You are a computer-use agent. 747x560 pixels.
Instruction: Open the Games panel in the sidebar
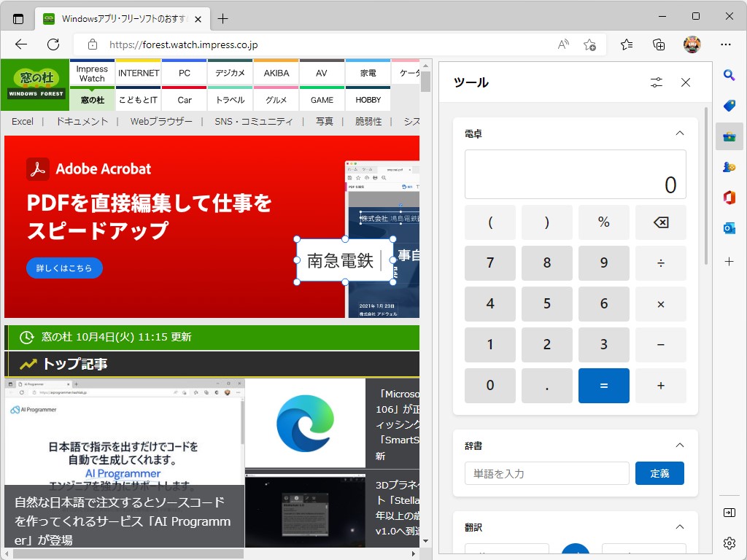(x=729, y=167)
